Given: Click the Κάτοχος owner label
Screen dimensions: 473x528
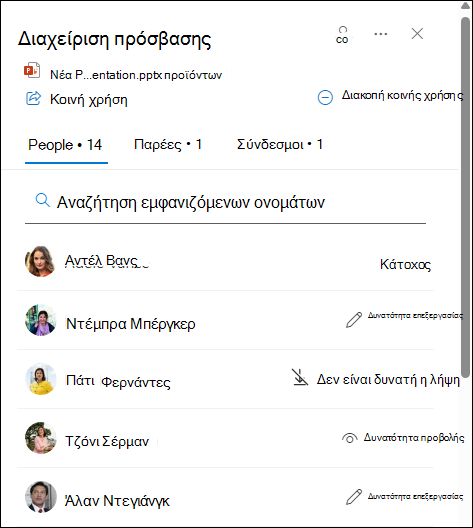Looking at the screenshot, I should (x=405, y=265).
